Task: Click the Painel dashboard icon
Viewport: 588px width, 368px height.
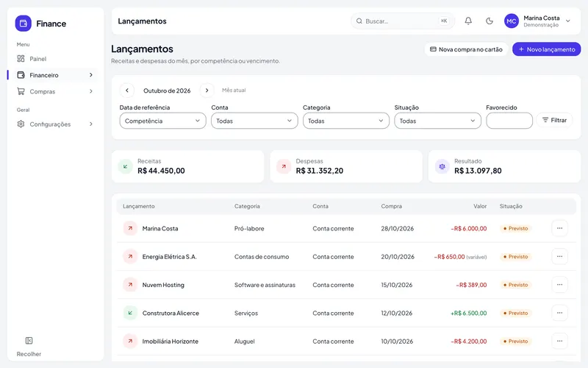Action: (21, 59)
